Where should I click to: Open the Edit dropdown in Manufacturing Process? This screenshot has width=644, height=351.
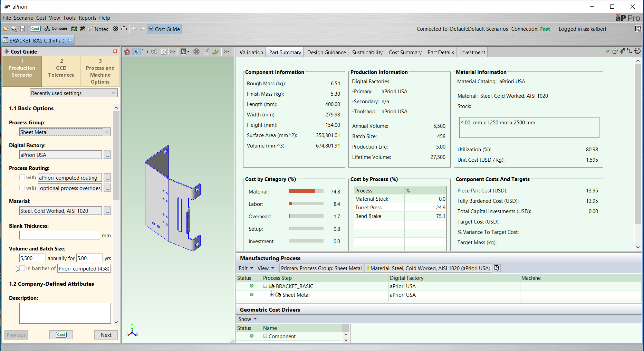(246, 268)
